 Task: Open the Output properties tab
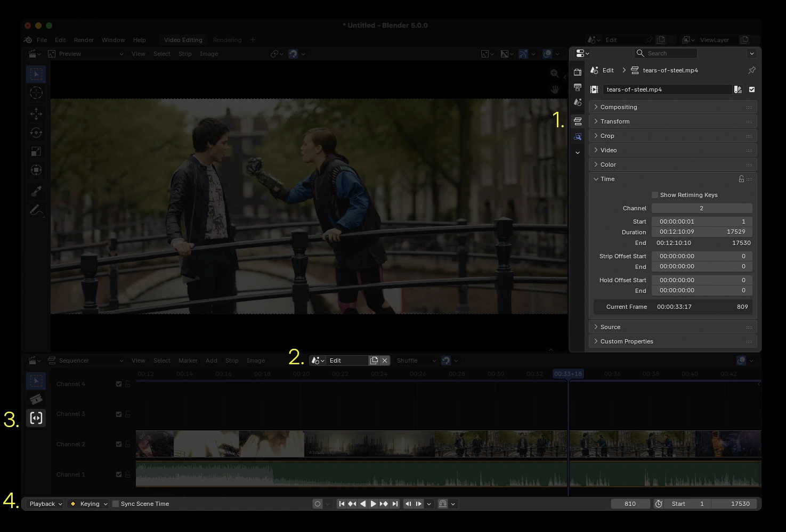(578, 87)
